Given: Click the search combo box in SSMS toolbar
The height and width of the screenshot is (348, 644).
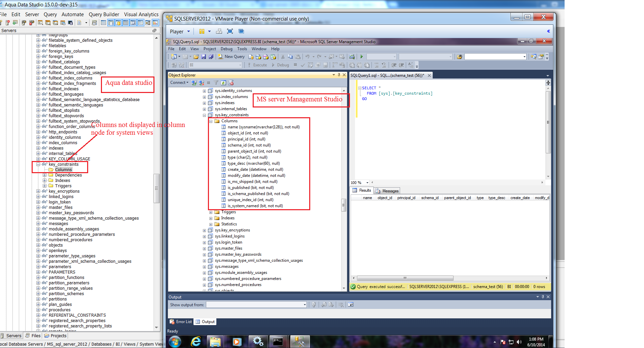Looking at the screenshot, I should (x=495, y=57).
